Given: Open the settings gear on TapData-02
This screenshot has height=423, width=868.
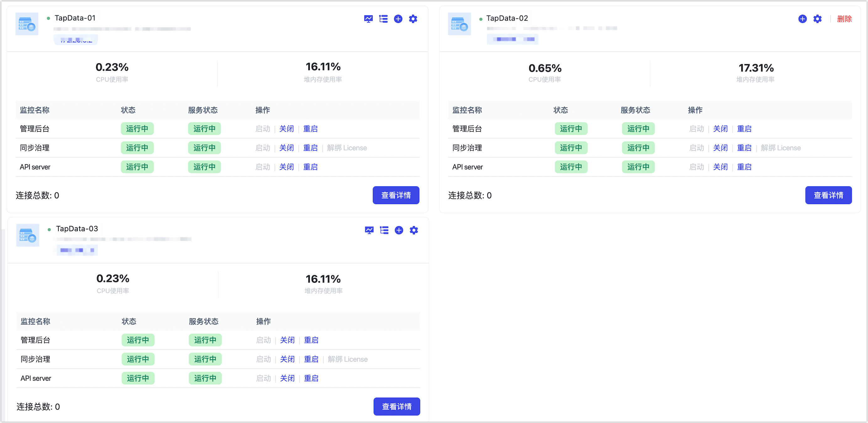Looking at the screenshot, I should (817, 19).
